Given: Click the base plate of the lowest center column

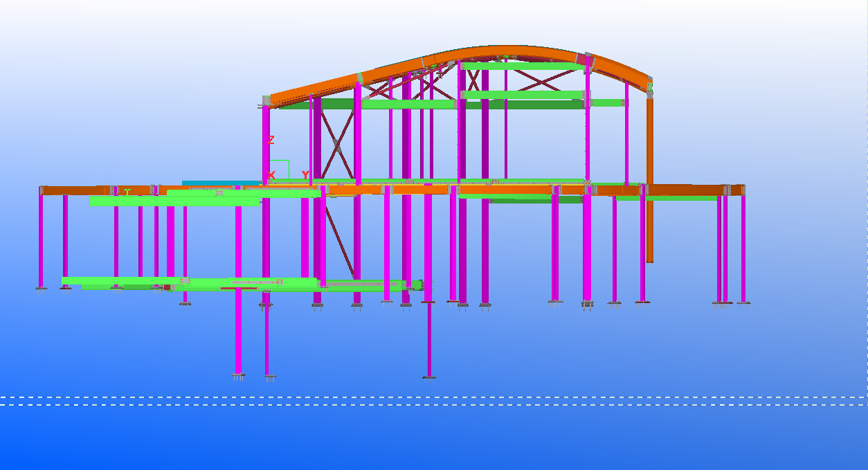Looking at the screenshot, I should pyautogui.click(x=429, y=378).
